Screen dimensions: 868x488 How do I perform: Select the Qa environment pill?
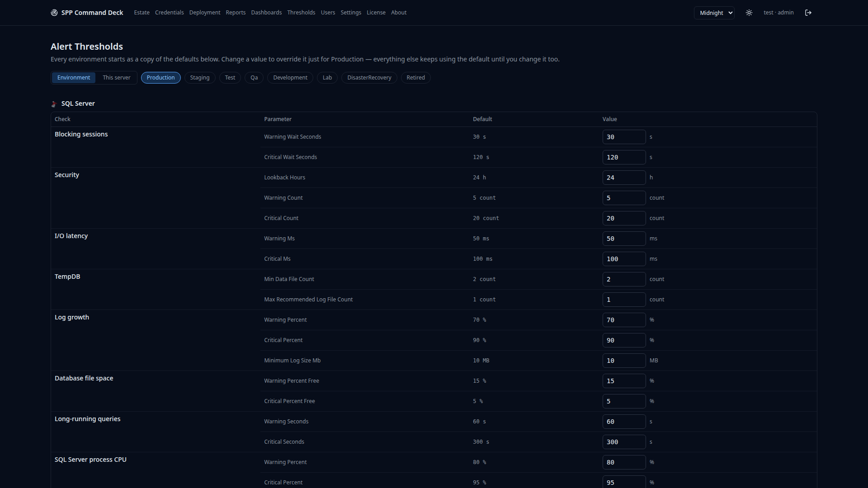point(254,78)
